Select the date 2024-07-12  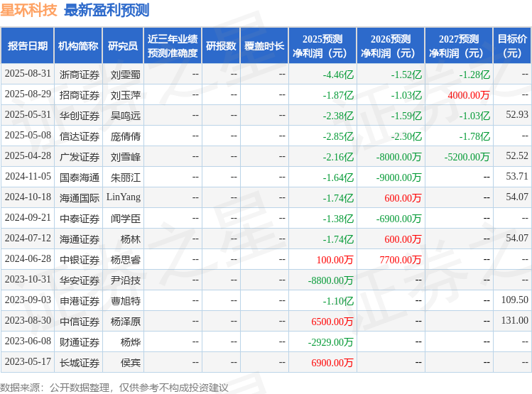(x=28, y=239)
